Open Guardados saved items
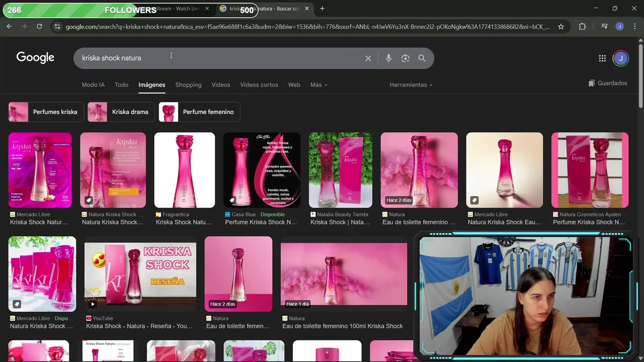 [608, 83]
